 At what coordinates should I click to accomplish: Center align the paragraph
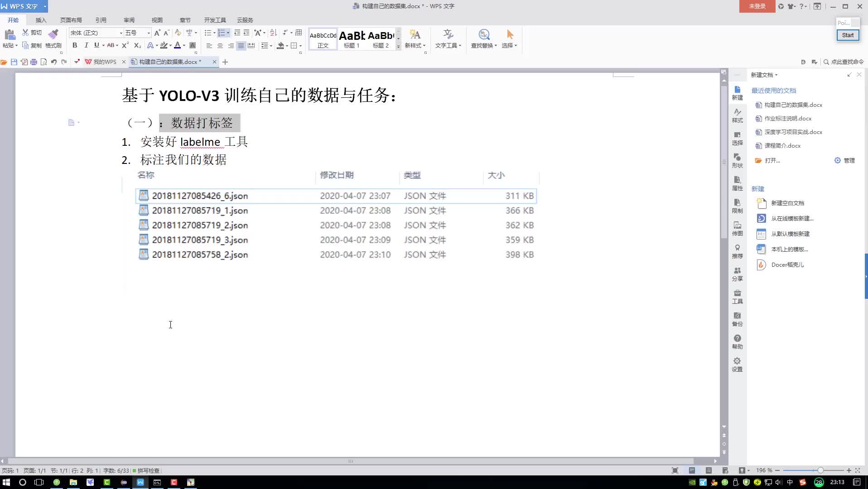pos(220,46)
